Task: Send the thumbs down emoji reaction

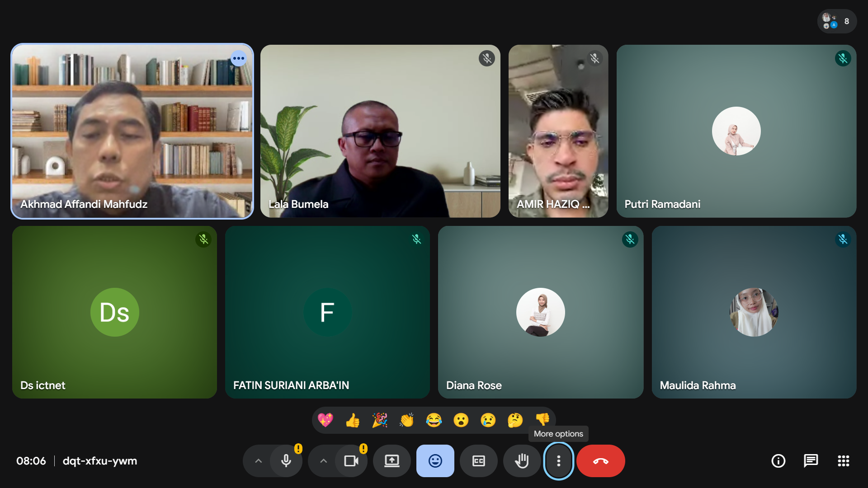Action: point(542,419)
